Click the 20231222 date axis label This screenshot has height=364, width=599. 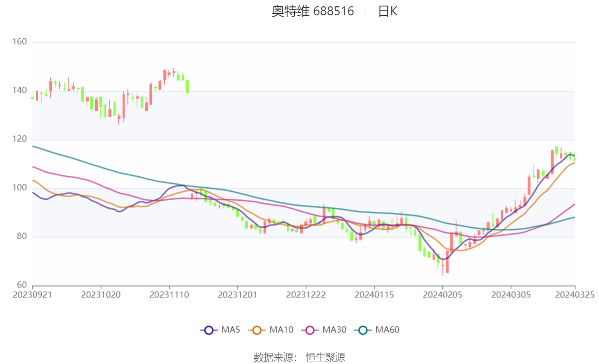306,295
